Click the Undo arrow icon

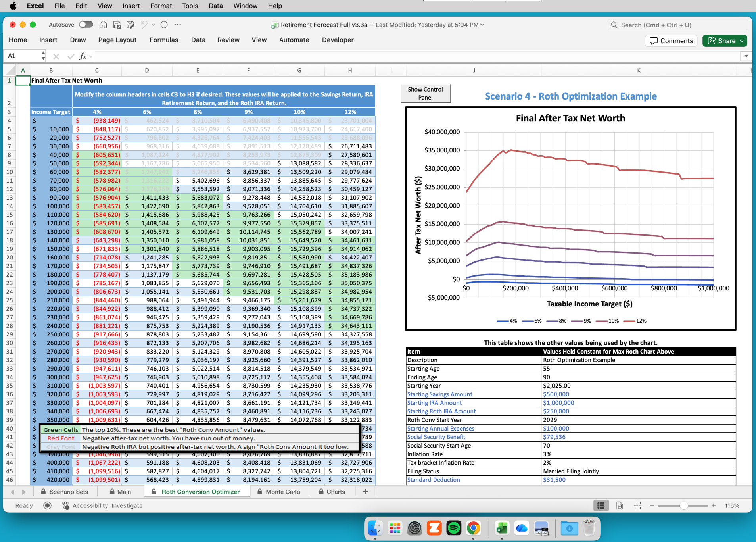click(x=144, y=25)
